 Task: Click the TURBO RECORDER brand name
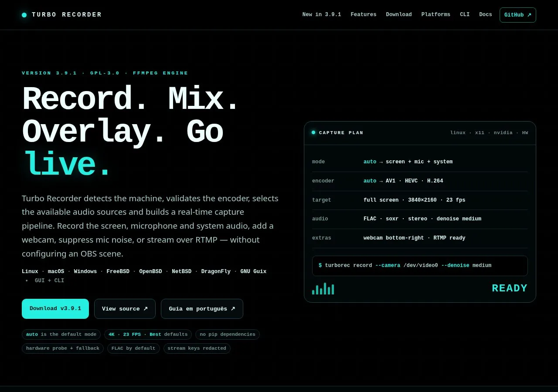pos(67,15)
